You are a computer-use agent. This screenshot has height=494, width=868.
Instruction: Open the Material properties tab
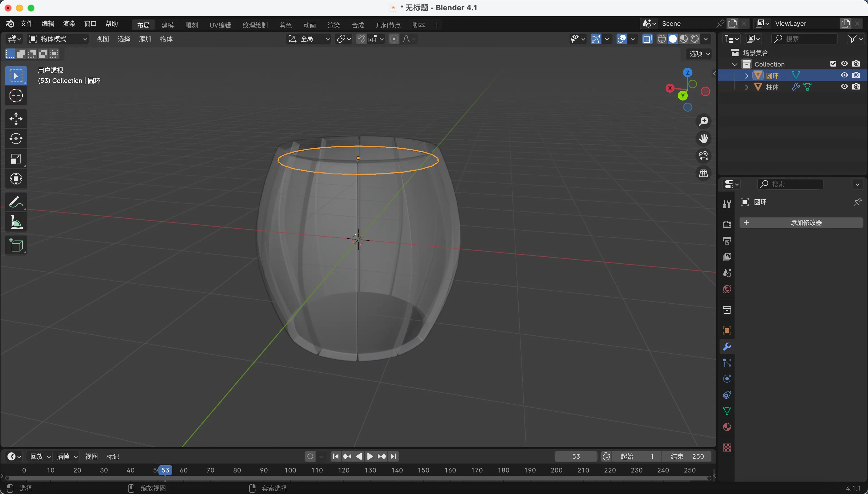[727, 427]
